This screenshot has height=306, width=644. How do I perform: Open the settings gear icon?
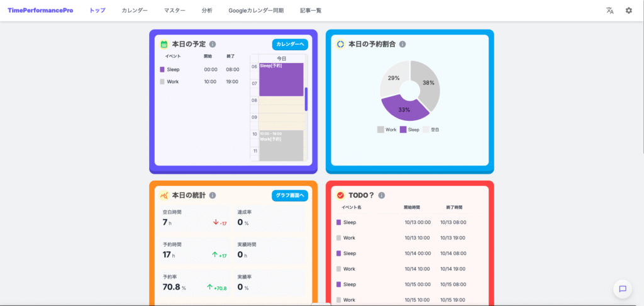[628, 11]
